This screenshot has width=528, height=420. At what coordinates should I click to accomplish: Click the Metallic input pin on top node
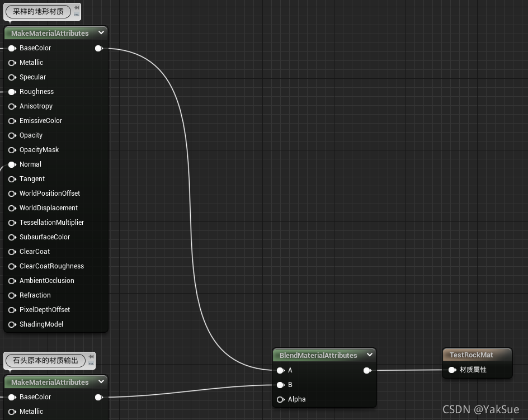click(x=12, y=63)
